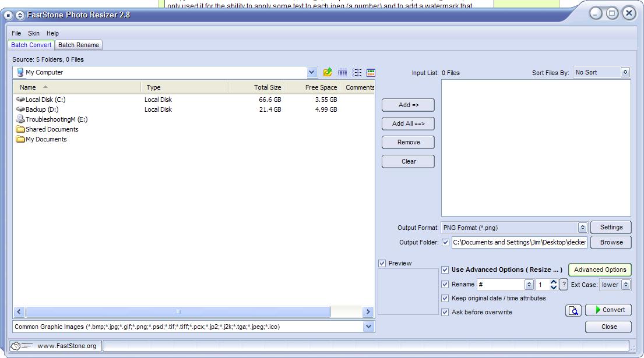The height and width of the screenshot is (358, 644).
Task: Sort by the Free Space column header
Action: coord(312,87)
